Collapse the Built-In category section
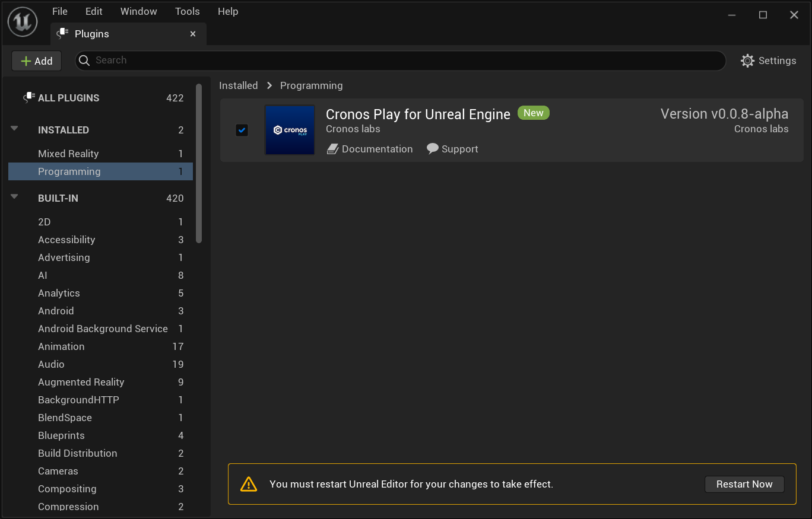Image resolution: width=812 pixels, height=519 pixels. [15, 197]
